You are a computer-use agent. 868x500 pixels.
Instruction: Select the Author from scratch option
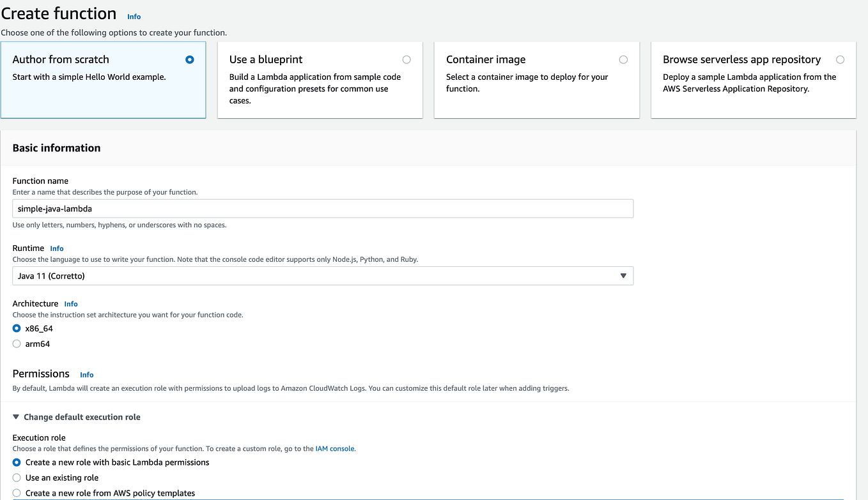pyautogui.click(x=189, y=60)
